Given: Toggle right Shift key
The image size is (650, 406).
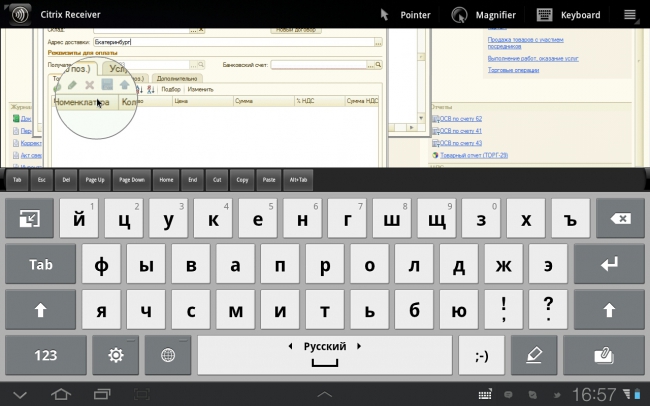Looking at the screenshot, I should click(x=609, y=309).
